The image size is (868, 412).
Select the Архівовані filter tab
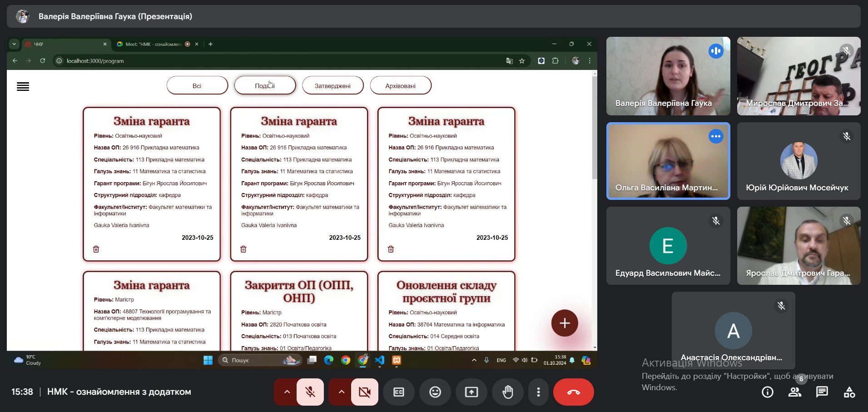tap(400, 85)
